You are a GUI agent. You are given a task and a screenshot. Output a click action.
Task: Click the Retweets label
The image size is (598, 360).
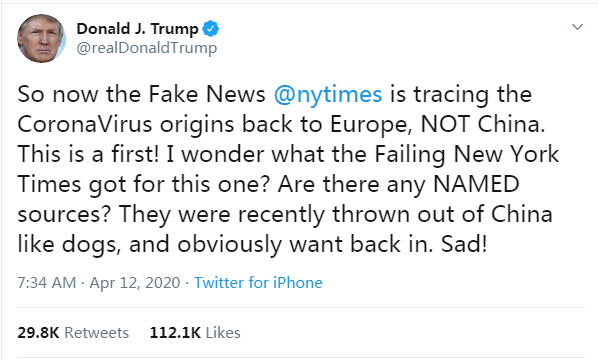click(x=96, y=333)
